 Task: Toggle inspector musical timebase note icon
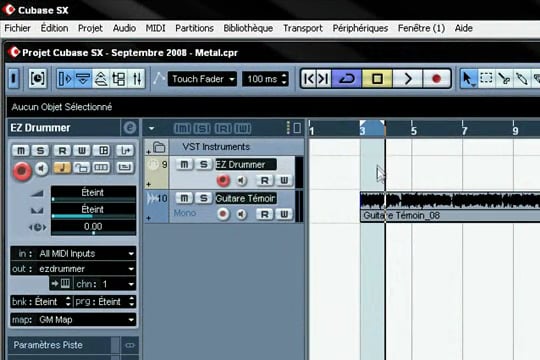point(62,168)
